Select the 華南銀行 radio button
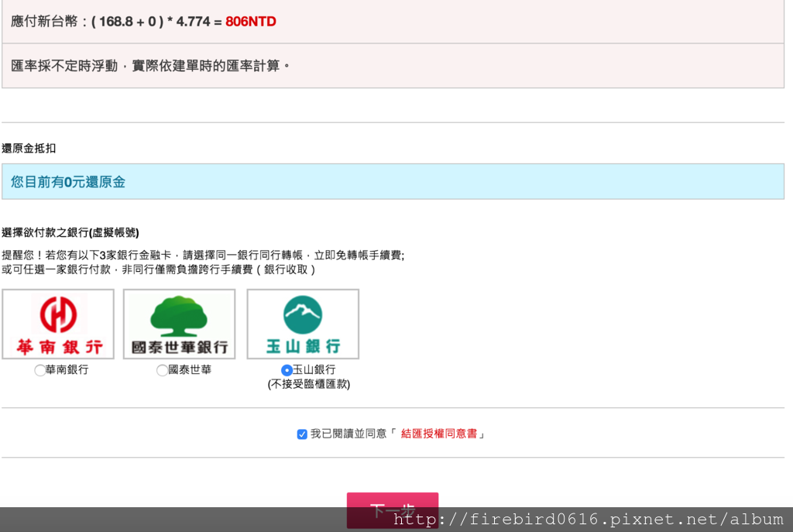 tap(40, 370)
